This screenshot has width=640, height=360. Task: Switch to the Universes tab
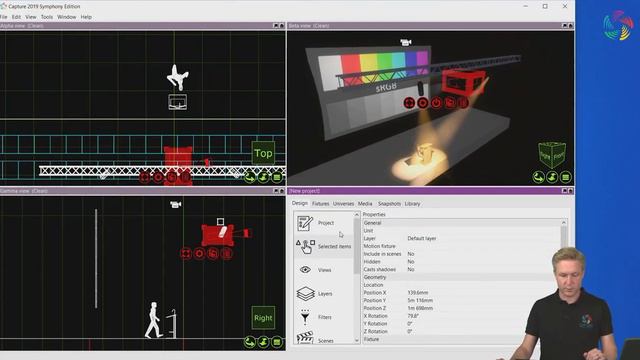click(x=343, y=204)
